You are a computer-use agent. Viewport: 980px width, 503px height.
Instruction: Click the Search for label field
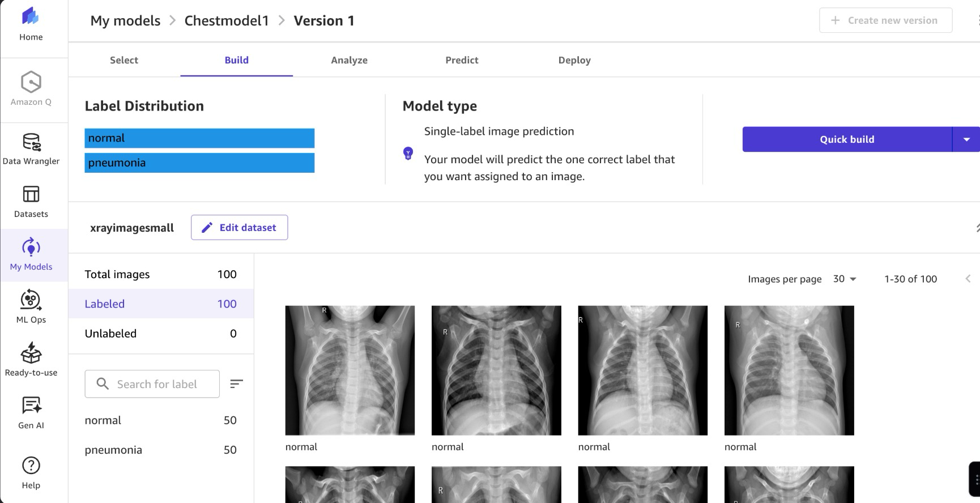(157, 384)
